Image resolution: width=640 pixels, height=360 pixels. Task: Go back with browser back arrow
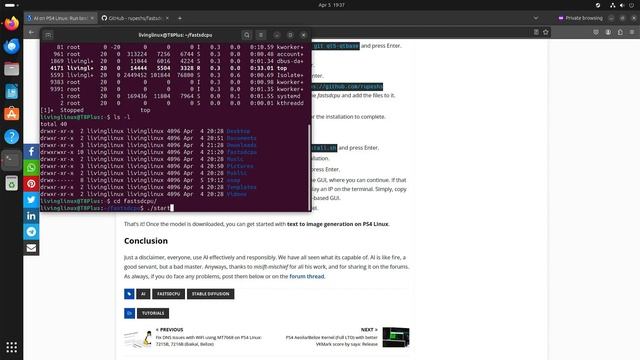(x=31, y=32)
